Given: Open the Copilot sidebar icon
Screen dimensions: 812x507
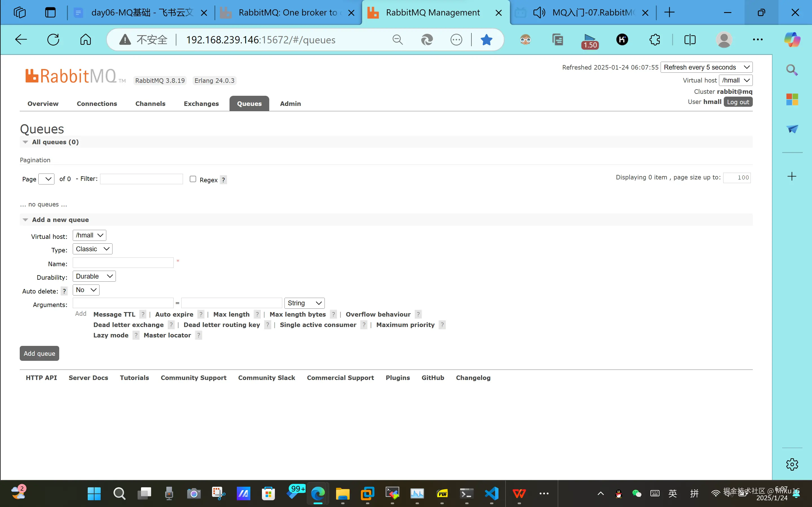Looking at the screenshot, I should [792, 39].
